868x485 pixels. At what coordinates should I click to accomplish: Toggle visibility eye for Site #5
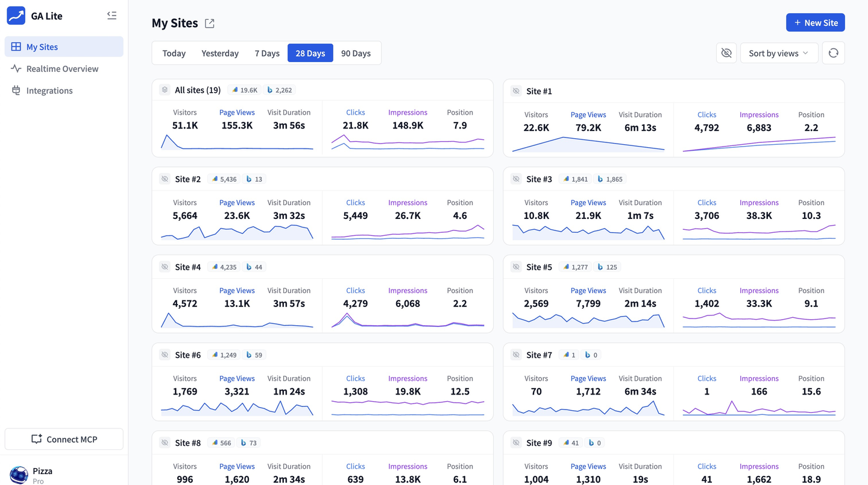(x=516, y=267)
